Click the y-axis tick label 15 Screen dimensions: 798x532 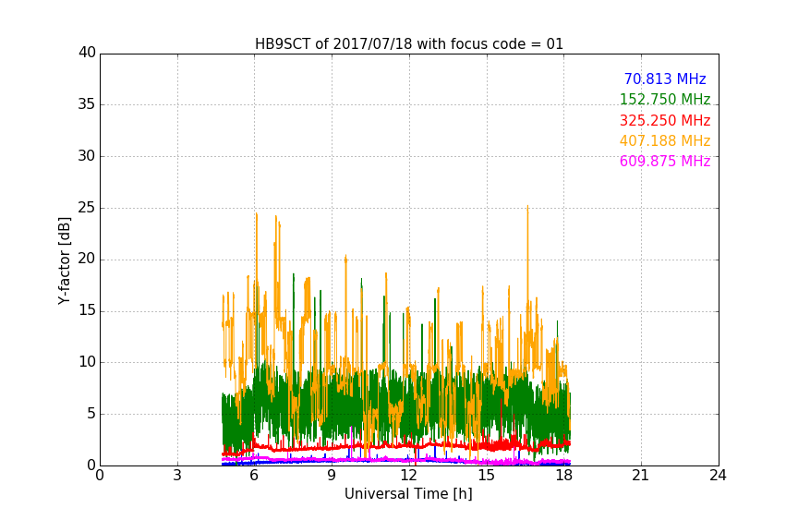click(x=87, y=310)
